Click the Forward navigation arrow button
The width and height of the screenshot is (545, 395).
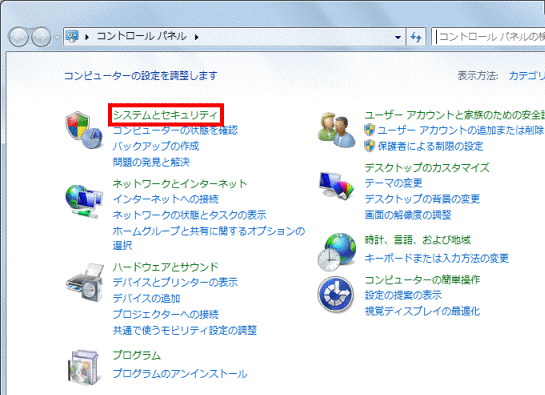coord(41,37)
